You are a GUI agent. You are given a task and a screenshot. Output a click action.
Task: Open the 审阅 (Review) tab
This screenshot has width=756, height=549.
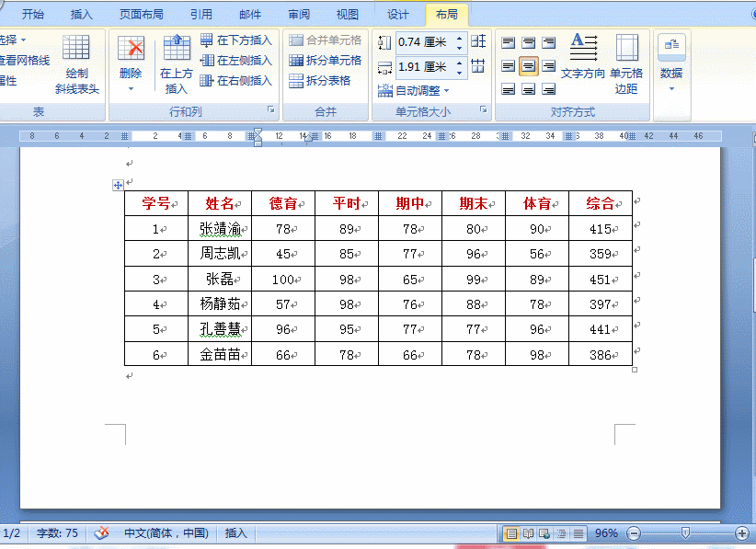[x=299, y=15]
